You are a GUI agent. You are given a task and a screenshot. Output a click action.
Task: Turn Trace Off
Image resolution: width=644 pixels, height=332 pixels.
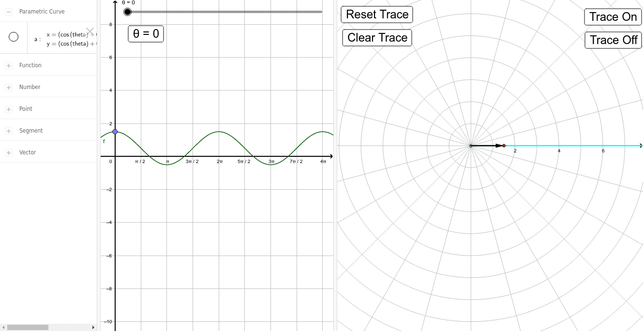click(614, 40)
